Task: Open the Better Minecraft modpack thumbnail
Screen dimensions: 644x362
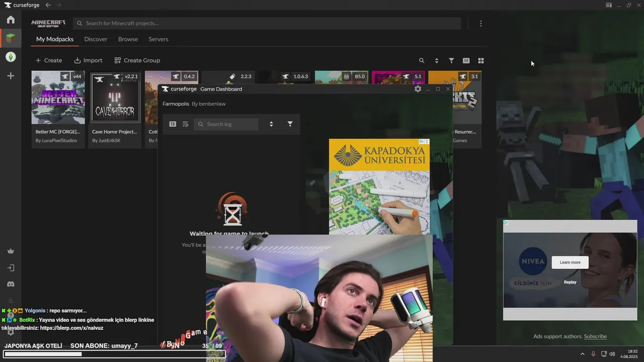Action: click(58, 98)
